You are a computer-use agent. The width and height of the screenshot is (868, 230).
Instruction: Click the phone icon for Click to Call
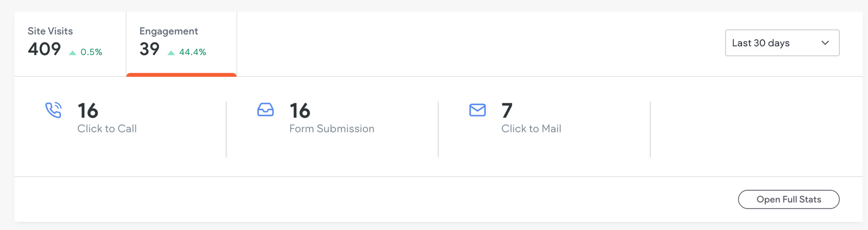53,110
